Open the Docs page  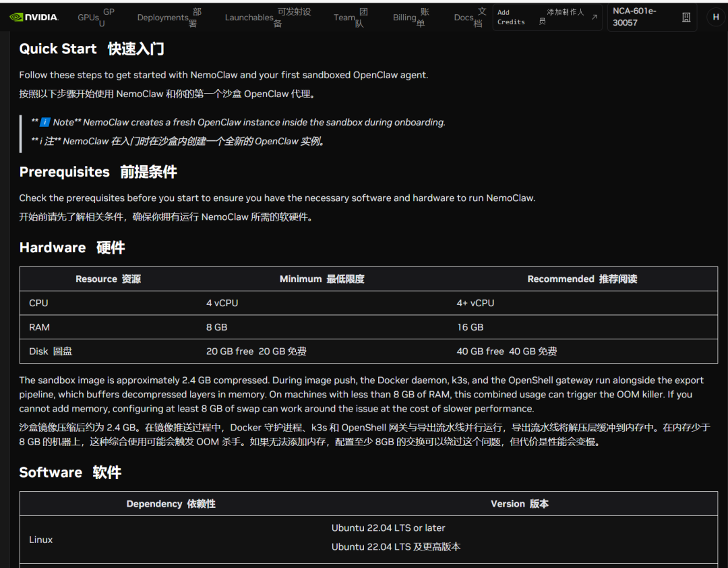[x=470, y=17]
